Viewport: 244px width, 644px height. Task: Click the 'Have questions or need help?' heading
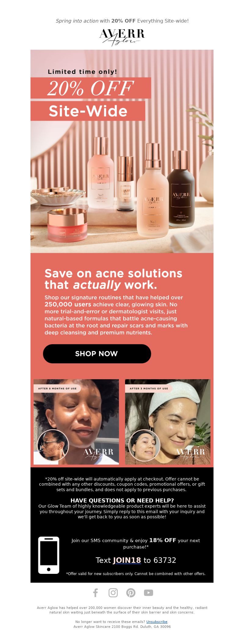click(x=122, y=501)
